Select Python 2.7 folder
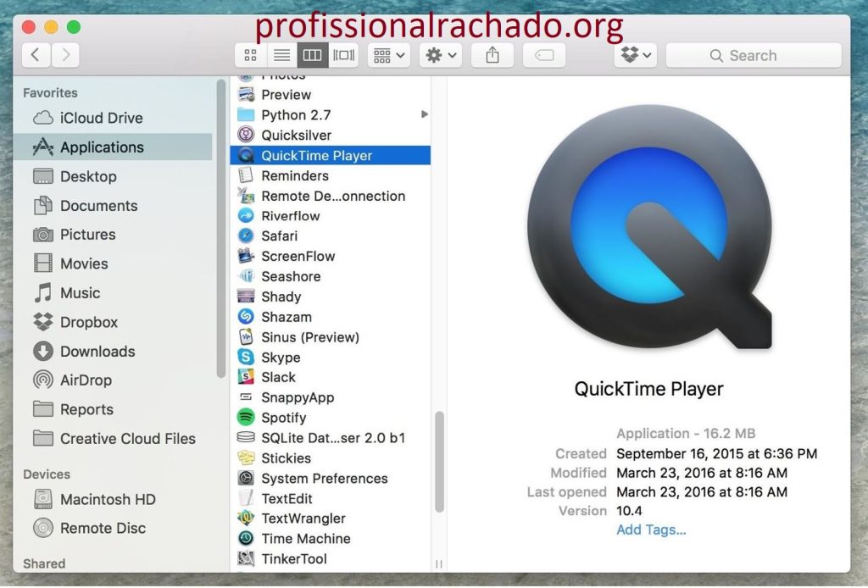 click(x=330, y=115)
